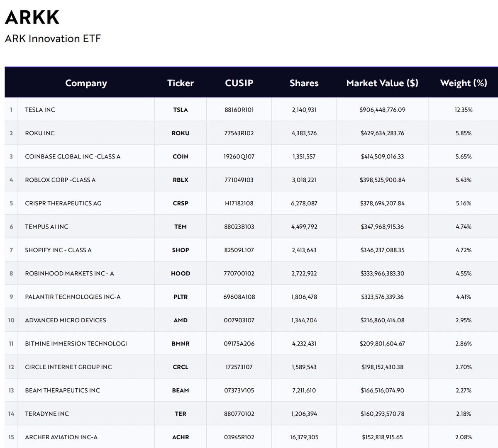Screen dimensions: 498x448
Task: Click the TEM ticker
Action: click(181, 226)
